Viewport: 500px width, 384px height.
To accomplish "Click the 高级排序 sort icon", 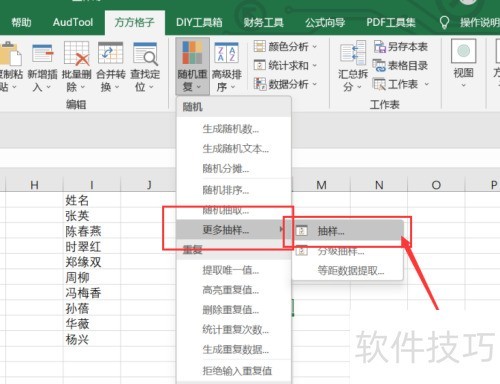I will pos(226,53).
